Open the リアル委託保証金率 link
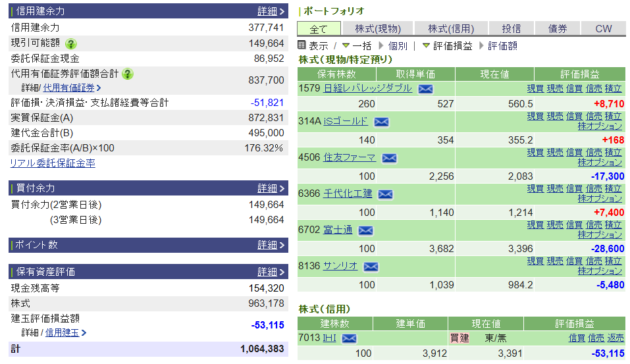Image resolution: width=630 pixels, height=364 pixels. pyautogui.click(x=53, y=163)
